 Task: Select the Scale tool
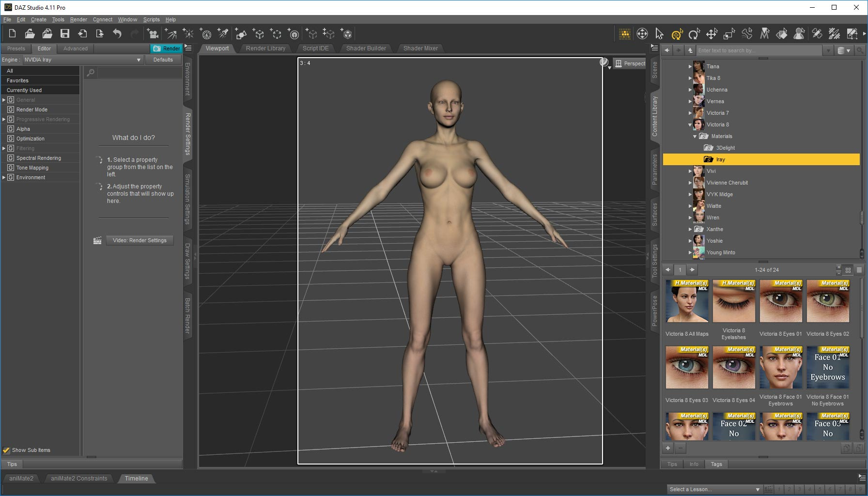(x=729, y=33)
